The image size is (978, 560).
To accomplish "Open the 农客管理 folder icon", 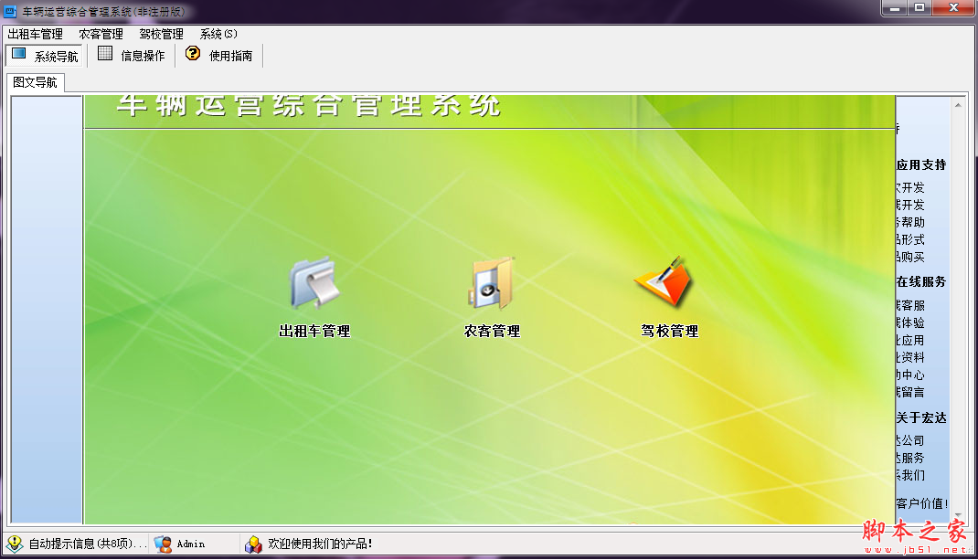I will 492,284.
